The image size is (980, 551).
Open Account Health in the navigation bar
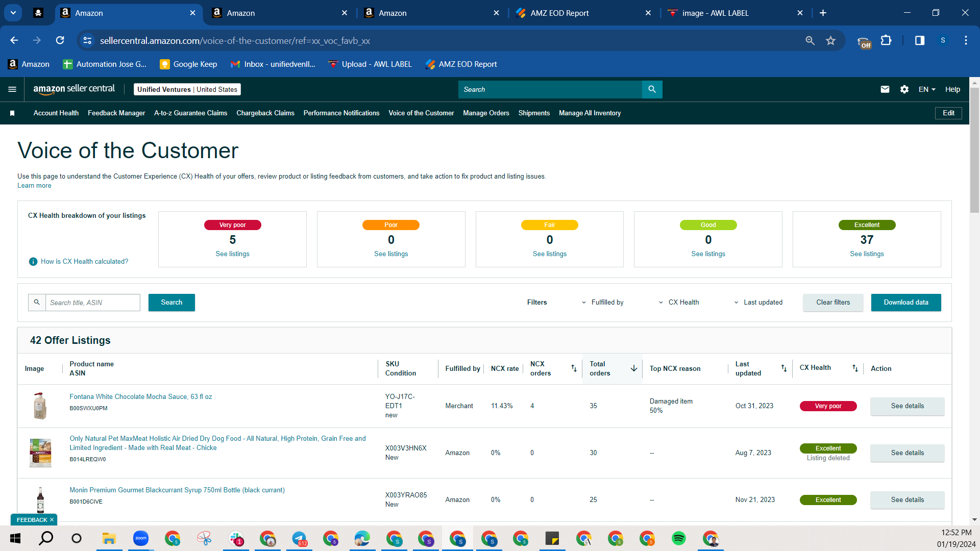tap(56, 113)
